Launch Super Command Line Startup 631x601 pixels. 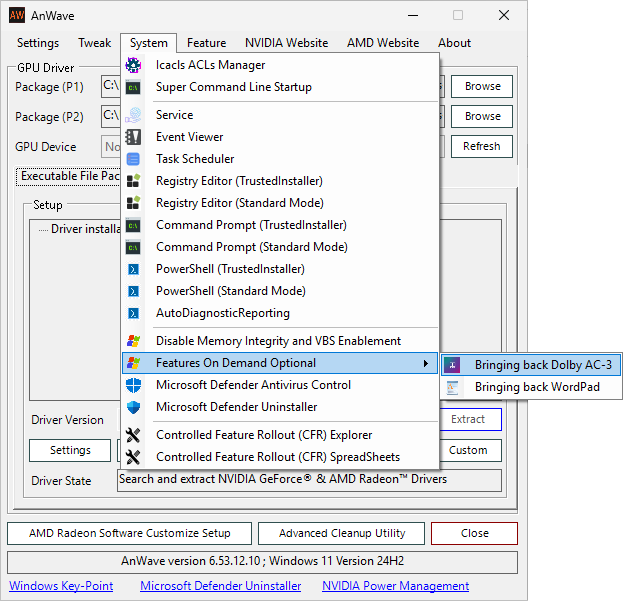click(280, 87)
